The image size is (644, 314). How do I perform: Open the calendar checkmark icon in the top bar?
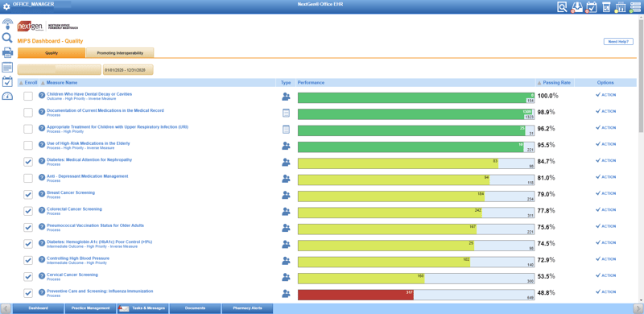[592, 7]
